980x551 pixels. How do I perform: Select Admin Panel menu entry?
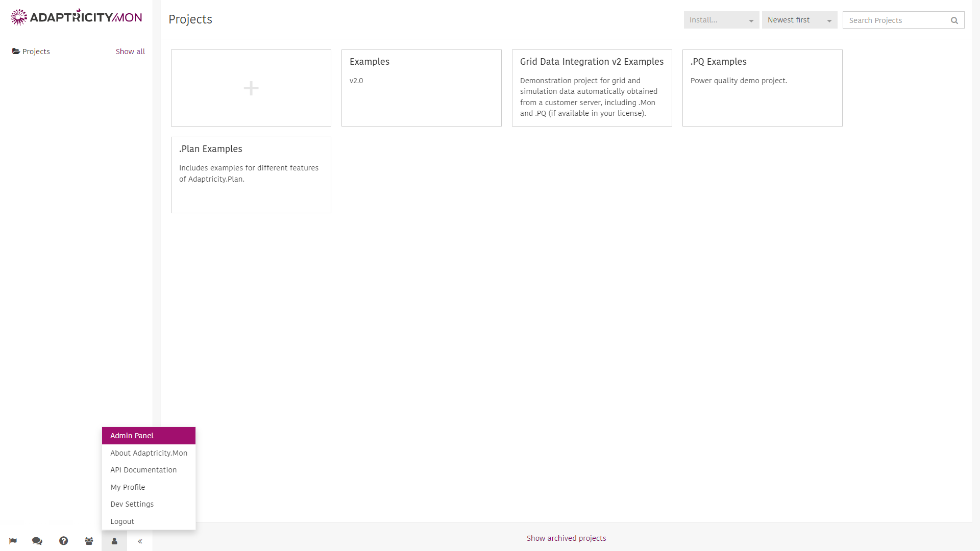[149, 436]
